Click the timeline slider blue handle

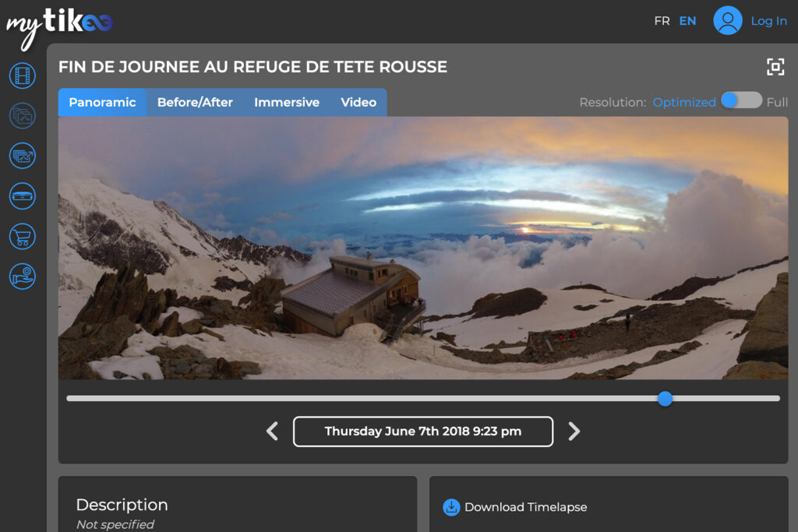click(x=665, y=399)
